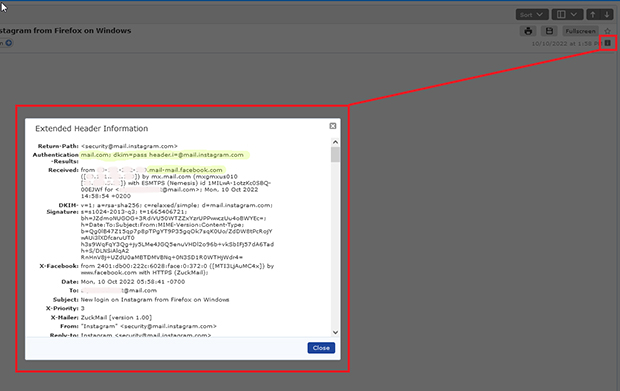Click the dialog scrollbar up arrow
The height and width of the screenshot is (391, 620).
pyautogui.click(x=335, y=142)
